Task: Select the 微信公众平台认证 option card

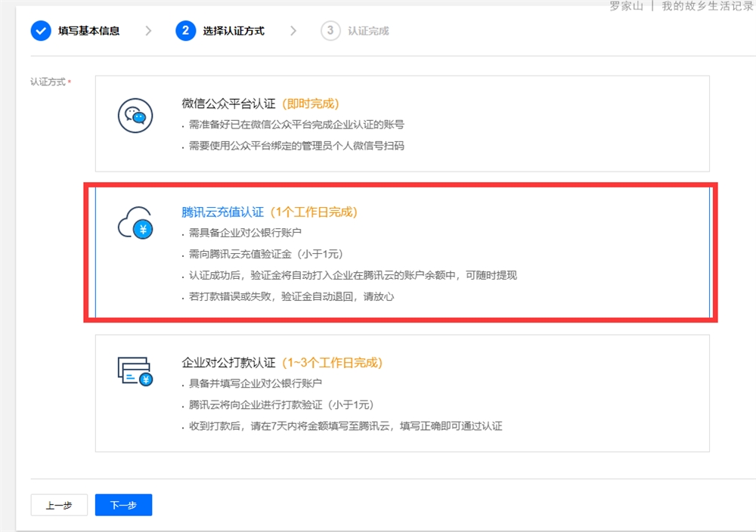Action: [x=402, y=123]
